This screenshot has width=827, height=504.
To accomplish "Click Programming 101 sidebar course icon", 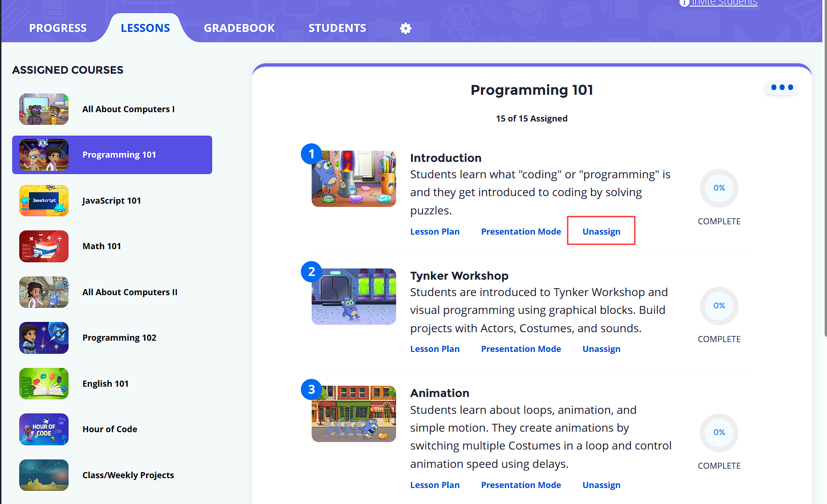I will pos(44,155).
